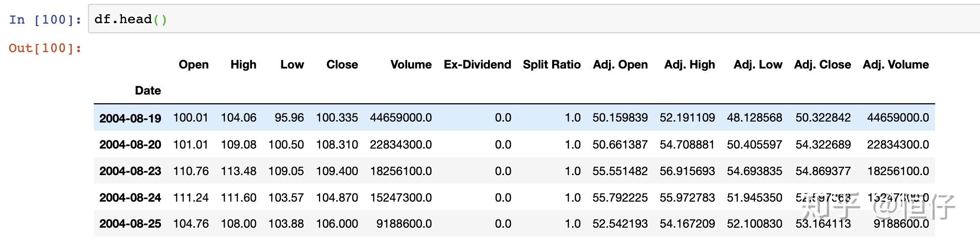Select the Ex-Dividend column header
Screen dimensions: 980x246
[x=477, y=65]
